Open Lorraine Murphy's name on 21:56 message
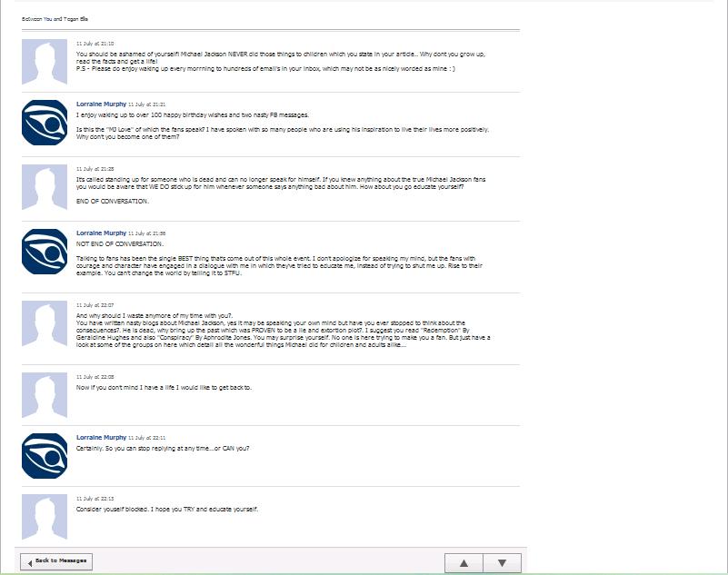 point(101,233)
